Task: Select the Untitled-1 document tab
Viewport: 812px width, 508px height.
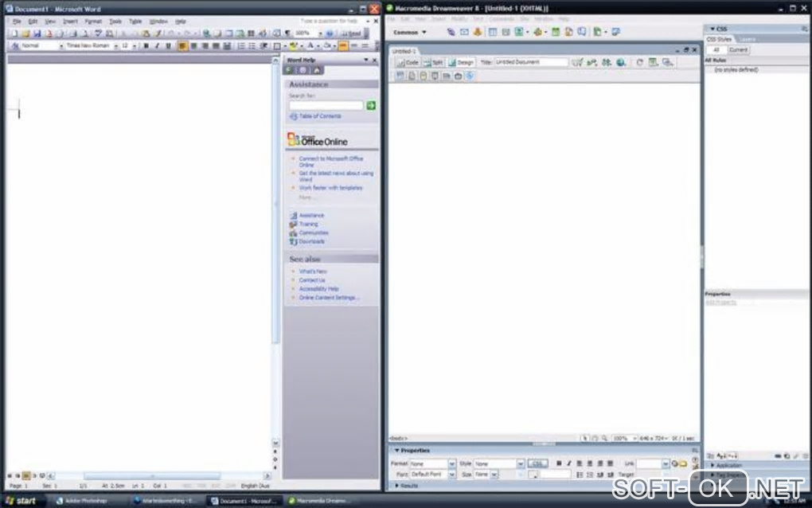Action: point(404,51)
